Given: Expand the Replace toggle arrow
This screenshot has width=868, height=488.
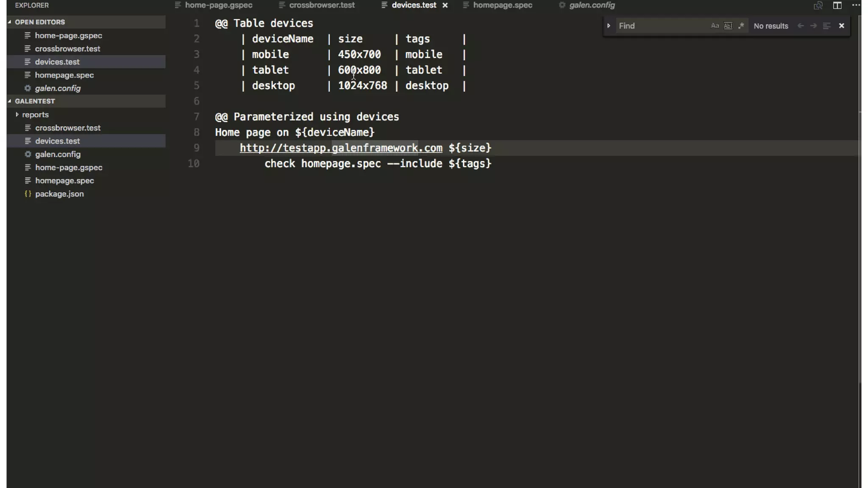Looking at the screenshot, I should click(609, 26).
